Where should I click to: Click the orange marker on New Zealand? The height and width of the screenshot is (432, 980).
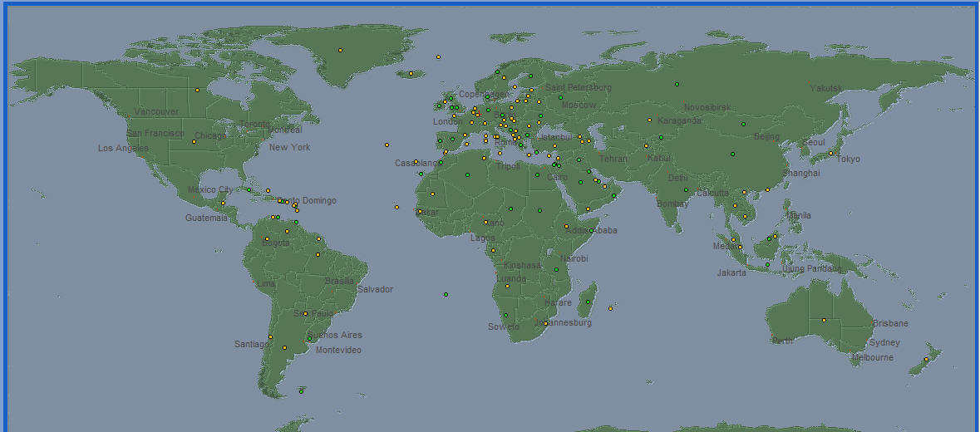[x=926, y=359]
